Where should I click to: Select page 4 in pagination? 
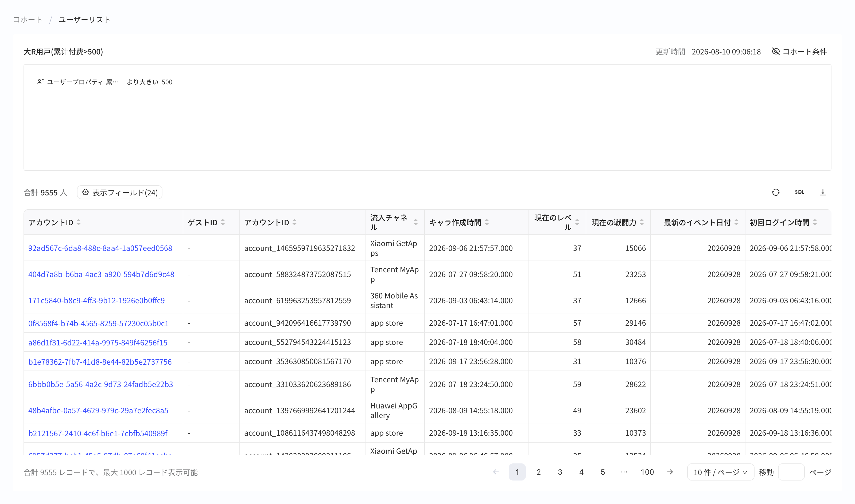581,472
